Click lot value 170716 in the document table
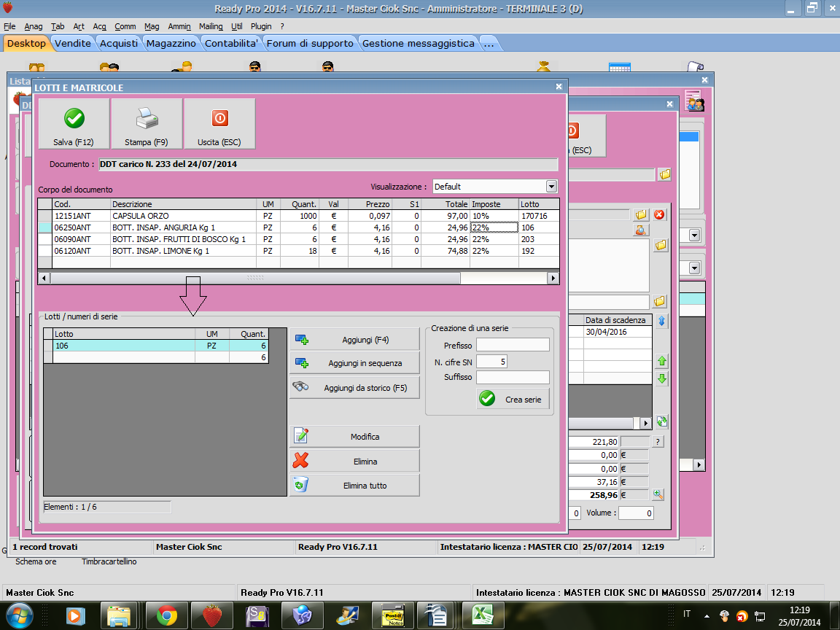 [534, 216]
